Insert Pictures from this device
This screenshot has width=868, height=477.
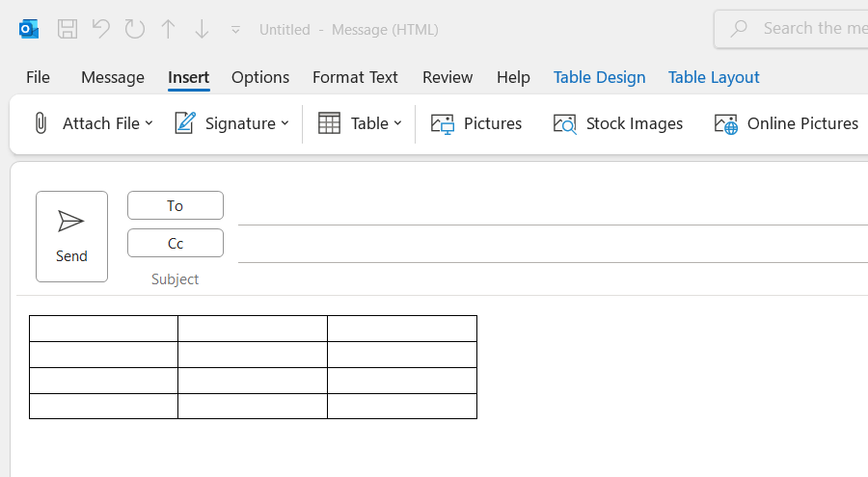click(476, 123)
